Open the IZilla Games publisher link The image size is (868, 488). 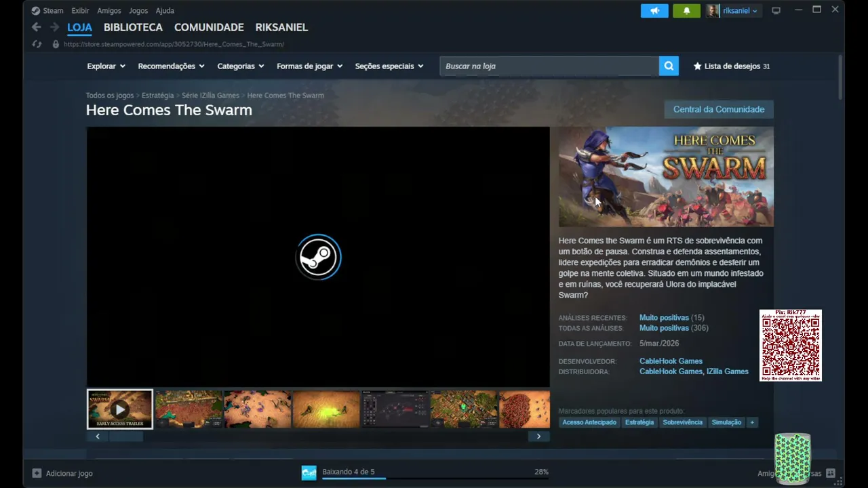point(728,371)
